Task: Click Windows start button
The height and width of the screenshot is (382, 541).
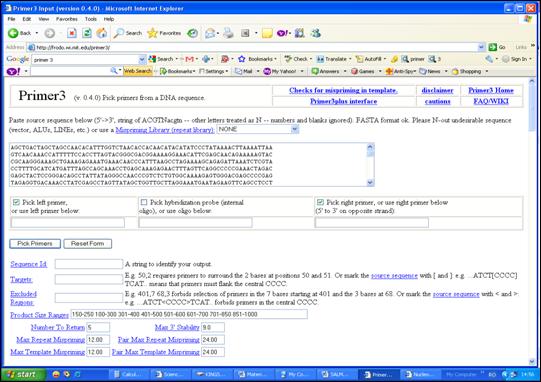Action: click(x=22, y=374)
